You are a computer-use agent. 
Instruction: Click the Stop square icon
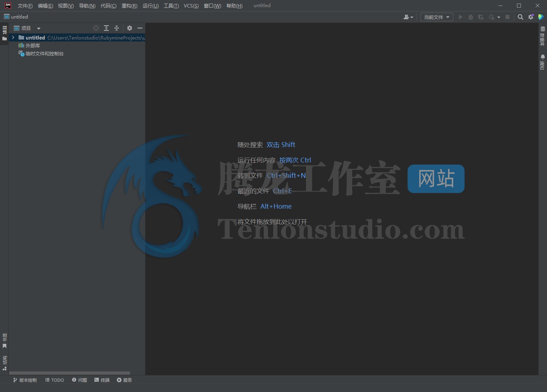coord(507,17)
